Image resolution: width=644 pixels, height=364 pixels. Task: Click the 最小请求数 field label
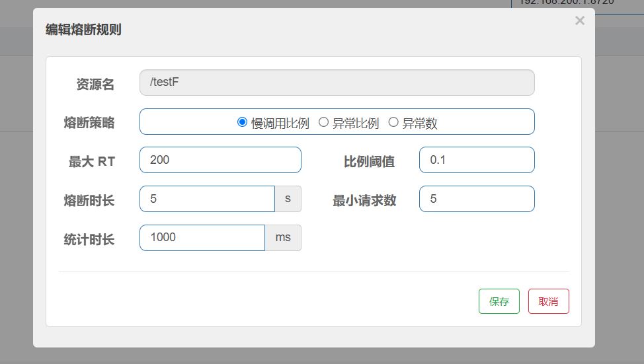point(364,201)
